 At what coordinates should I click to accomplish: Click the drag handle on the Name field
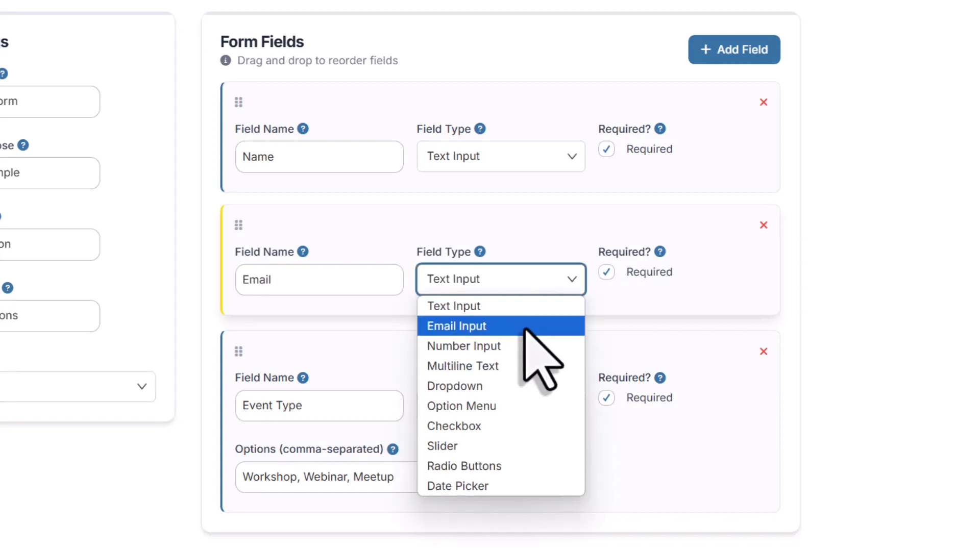coord(238,102)
